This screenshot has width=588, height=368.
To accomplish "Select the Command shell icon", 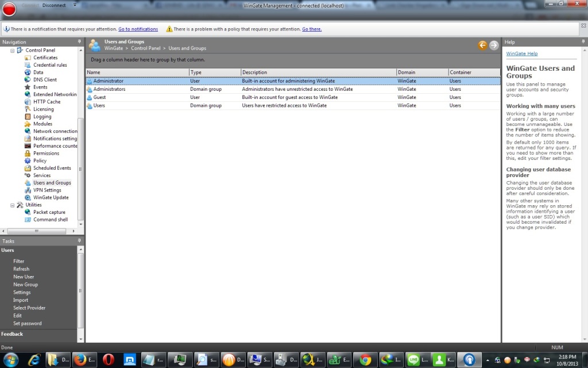I will tap(28, 220).
